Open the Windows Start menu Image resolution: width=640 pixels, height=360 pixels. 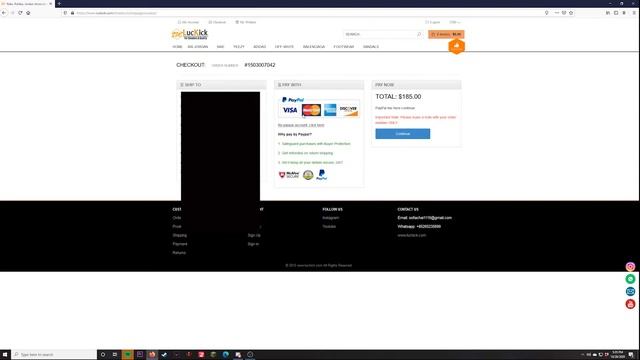(5, 355)
